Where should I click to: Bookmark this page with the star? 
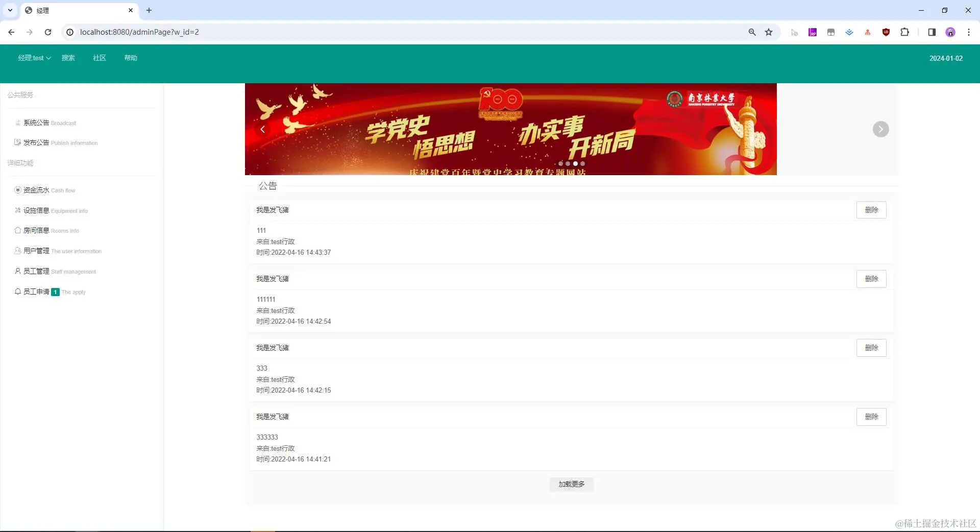click(769, 32)
